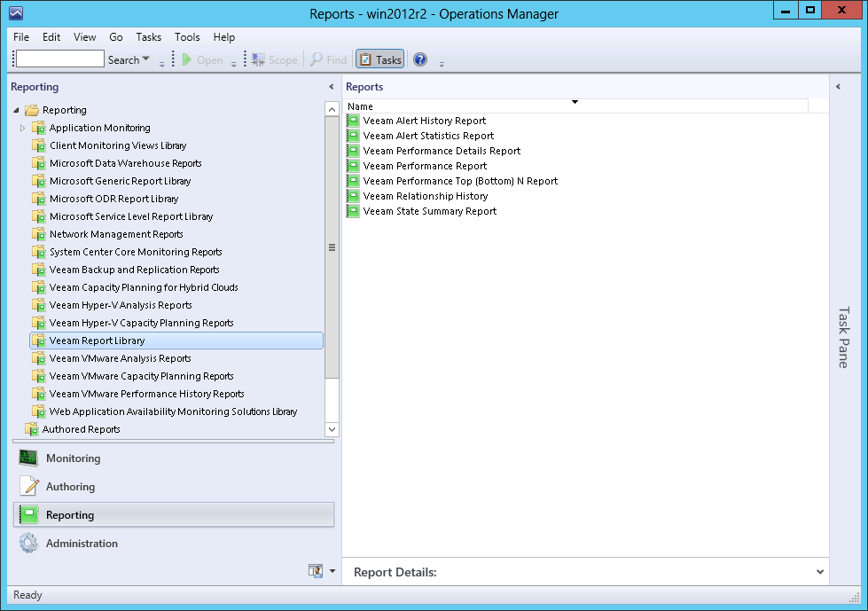Switch to the Authoring workspace
This screenshot has width=868, height=611.
click(x=173, y=487)
